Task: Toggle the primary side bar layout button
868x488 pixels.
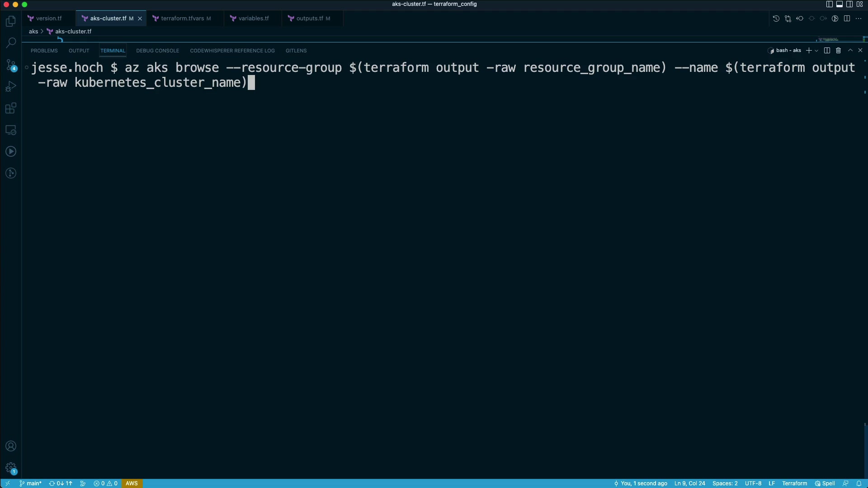Action: 829,4
